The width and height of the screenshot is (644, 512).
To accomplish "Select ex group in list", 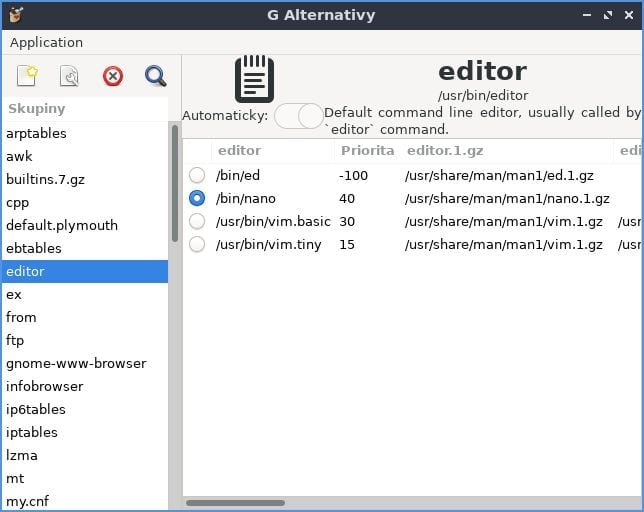I will pos(85,294).
